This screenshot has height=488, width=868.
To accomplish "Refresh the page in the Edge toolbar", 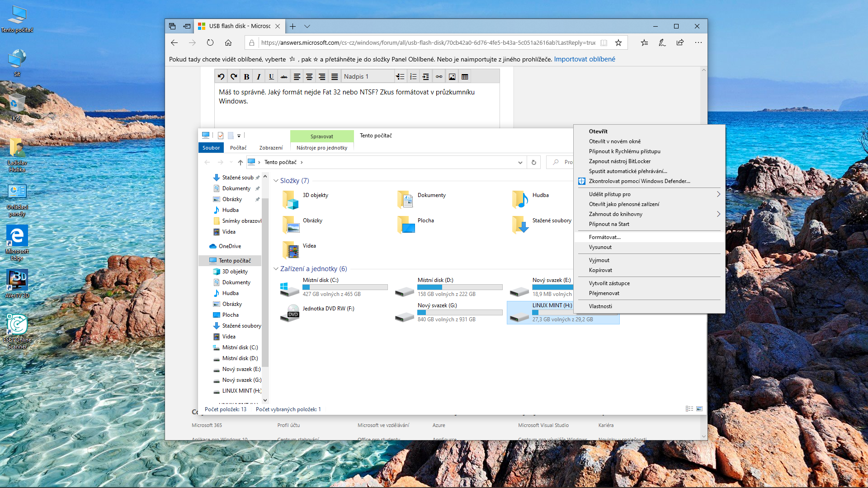I will [210, 42].
